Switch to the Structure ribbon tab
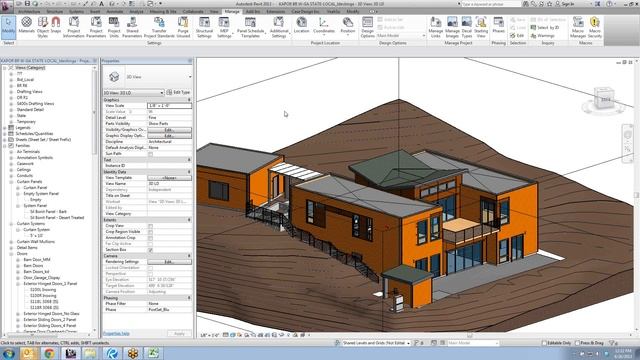The height and width of the screenshot is (360, 640). pyautogui.click(x=55, y=11)
